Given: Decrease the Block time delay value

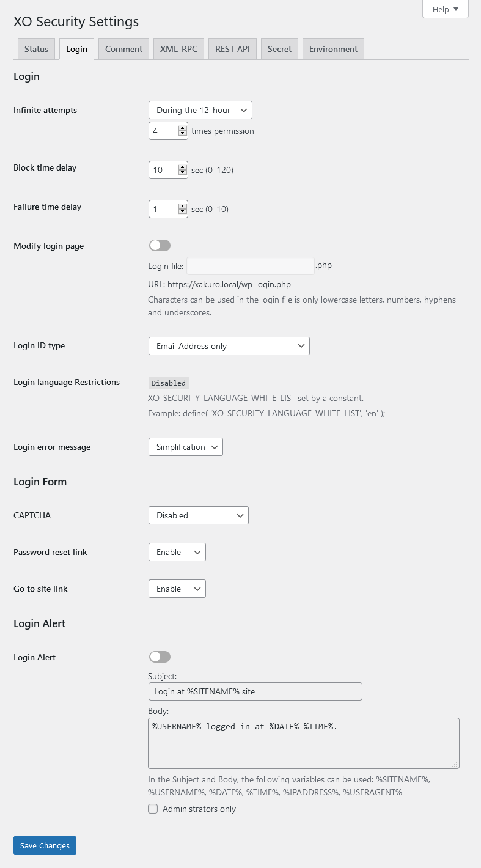Looking at the screenshot, I should tap(183, 174).
